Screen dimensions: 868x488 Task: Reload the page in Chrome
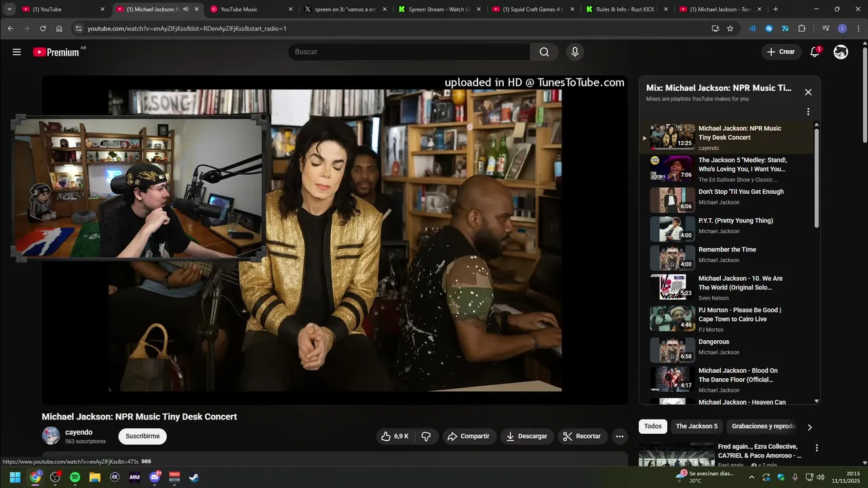click(43, 28)
